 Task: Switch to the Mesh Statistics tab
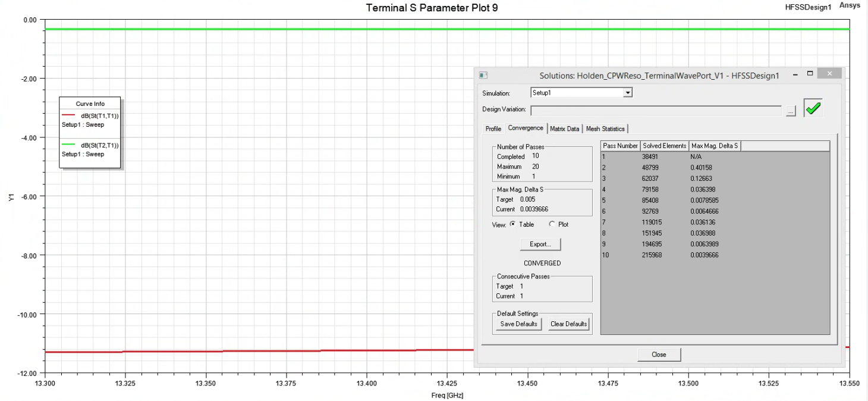[x=605, y=129]
